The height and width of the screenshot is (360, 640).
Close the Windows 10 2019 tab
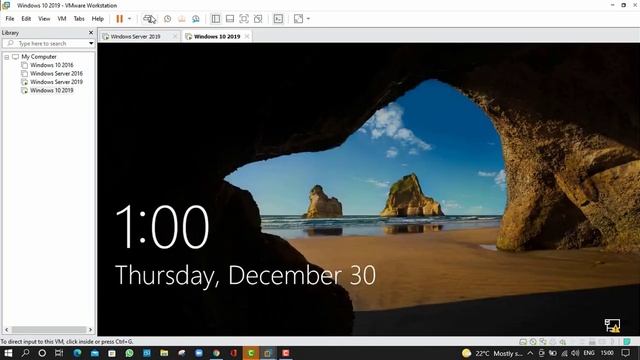[247, 36]
